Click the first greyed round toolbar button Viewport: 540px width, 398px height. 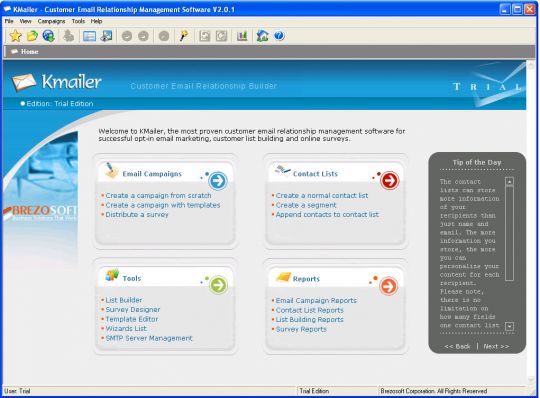(x=127, y=36)
